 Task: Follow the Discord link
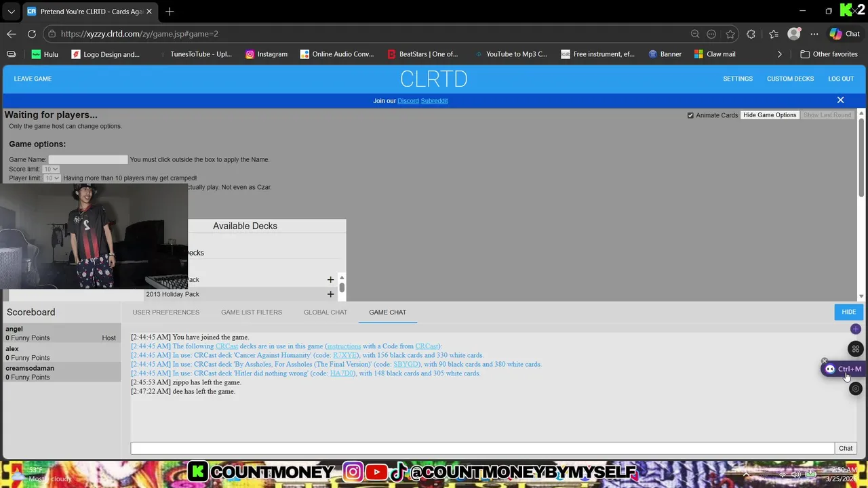click(408, 101)
